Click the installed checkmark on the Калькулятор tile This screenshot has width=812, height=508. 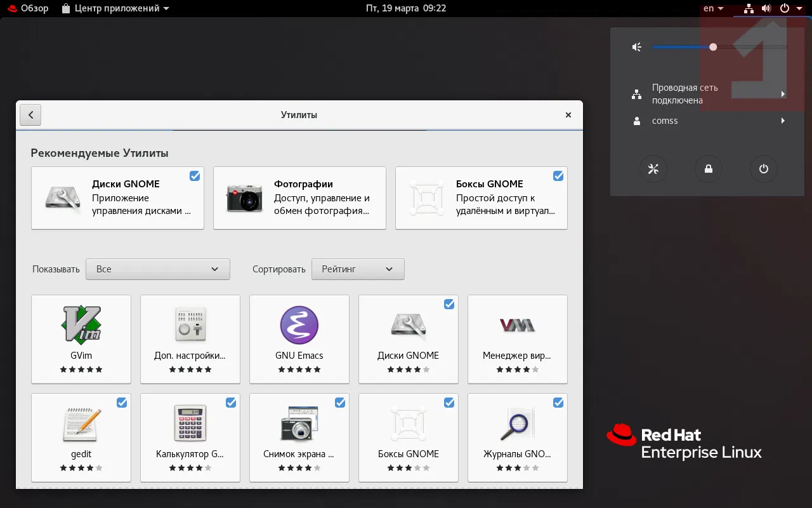tap(231, 403)
